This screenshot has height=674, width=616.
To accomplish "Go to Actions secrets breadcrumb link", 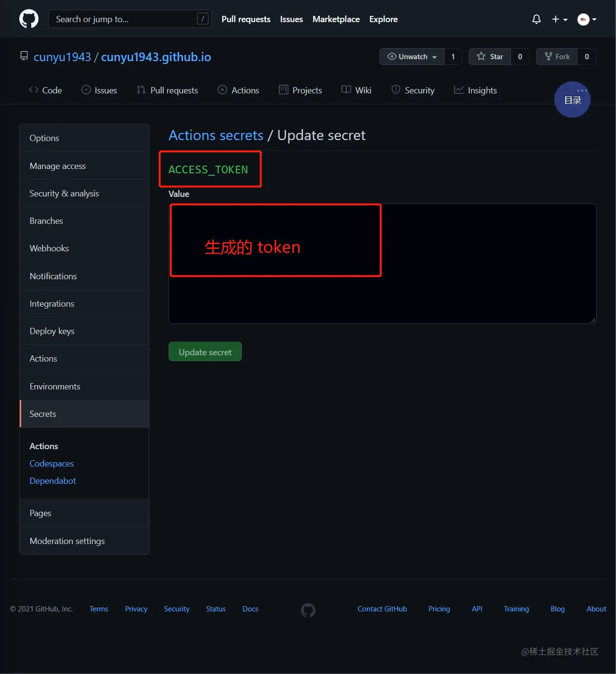I will click(x=216, y=135).
